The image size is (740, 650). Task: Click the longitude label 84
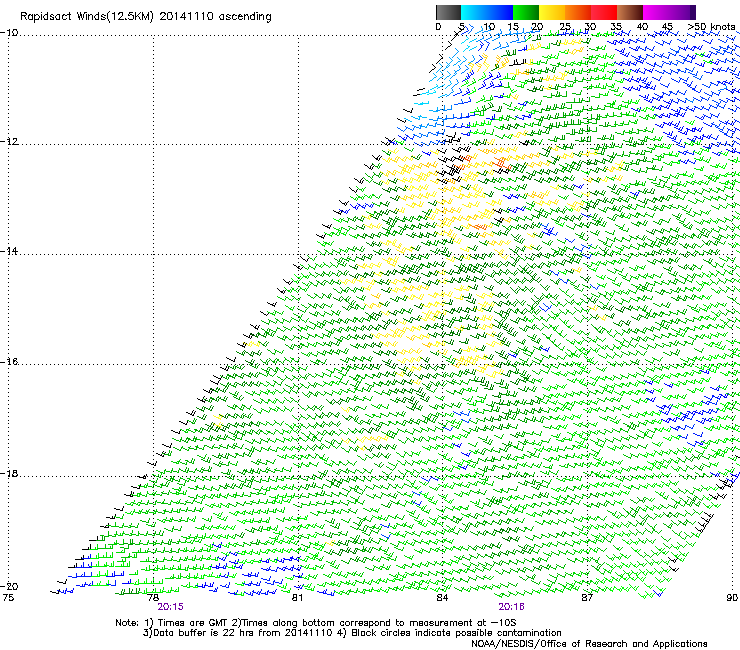[442, 598]
